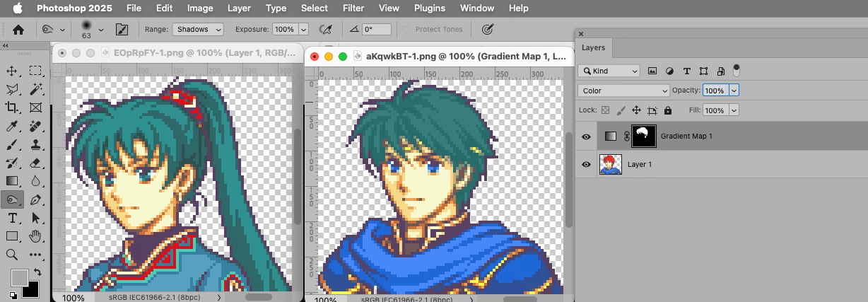Lock all layer attributes
The image size is (868, 302).
coord(668,110)
